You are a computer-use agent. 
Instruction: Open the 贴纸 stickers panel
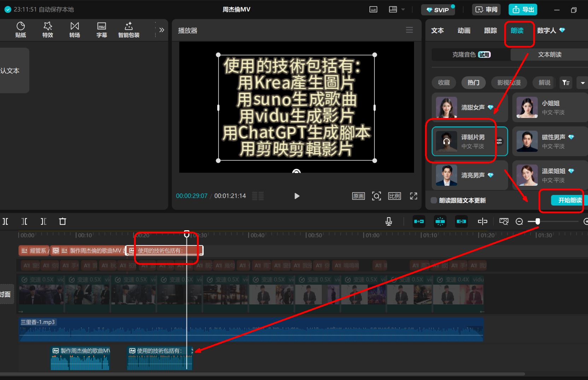[21, 30]
